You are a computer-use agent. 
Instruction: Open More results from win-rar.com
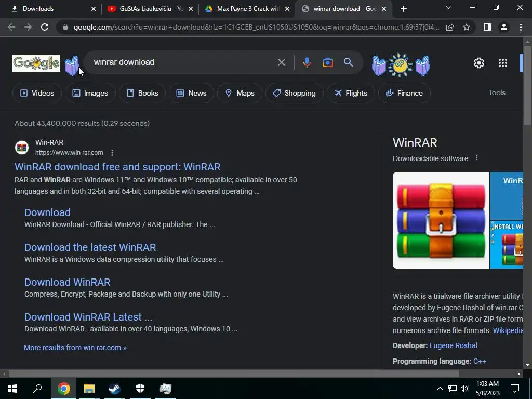point(75,348)
